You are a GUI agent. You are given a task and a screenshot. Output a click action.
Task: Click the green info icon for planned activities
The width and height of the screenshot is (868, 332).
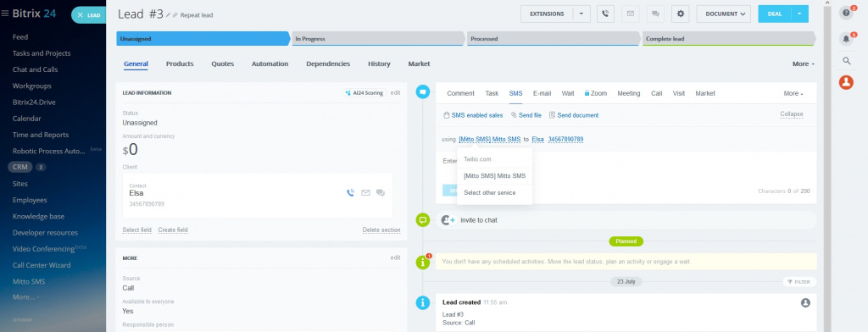tap(422, 262)
